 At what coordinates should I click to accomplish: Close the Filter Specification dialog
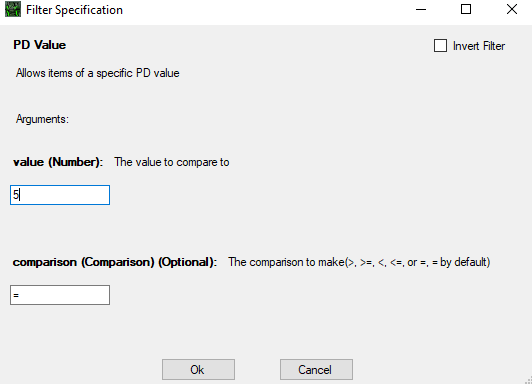pyautogui.click(x=512, y=9)
